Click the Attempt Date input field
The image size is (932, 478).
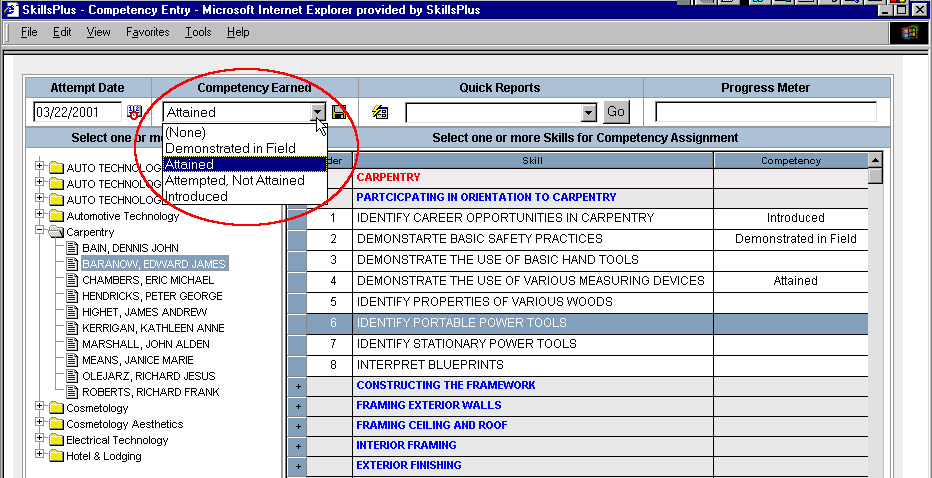pyautogui.click(x=78, y=112)
